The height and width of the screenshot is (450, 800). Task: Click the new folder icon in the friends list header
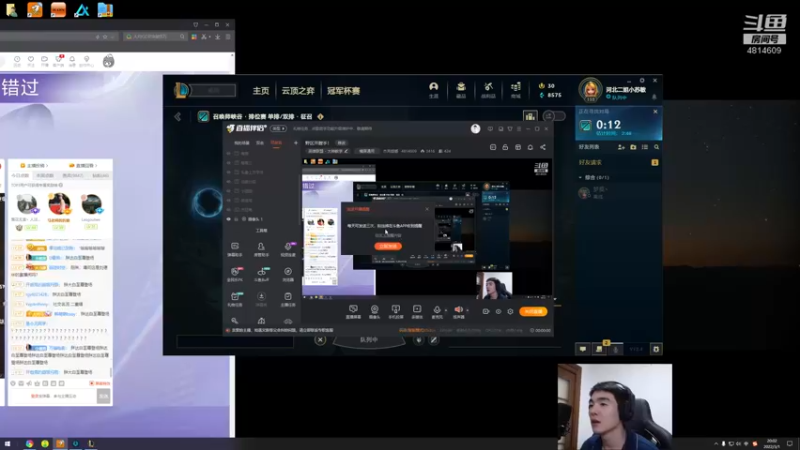coord(633,147)
